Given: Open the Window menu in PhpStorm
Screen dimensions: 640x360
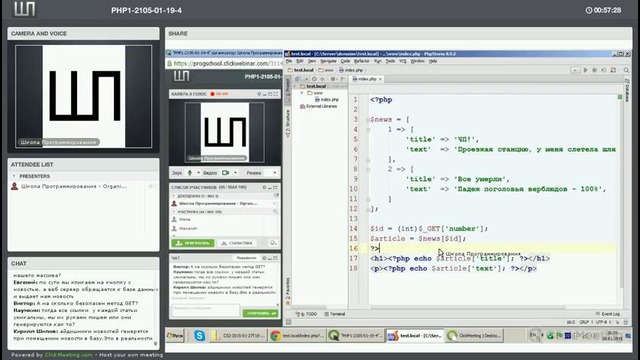Looking at the screenshot, I should pos(418,61).
